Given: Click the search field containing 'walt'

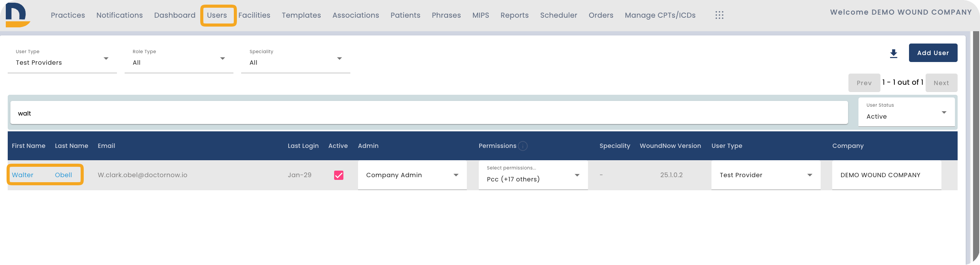Looking at the screenshot, I should pyautogui.click(x=429, y=112).
